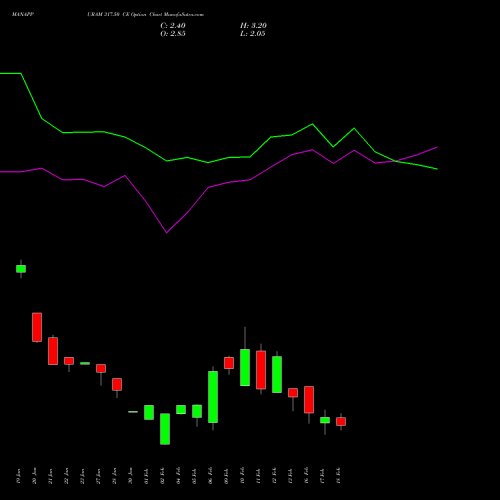
Task: Select the red candlestick above 20 Jan
Action: tap(37, 327)
